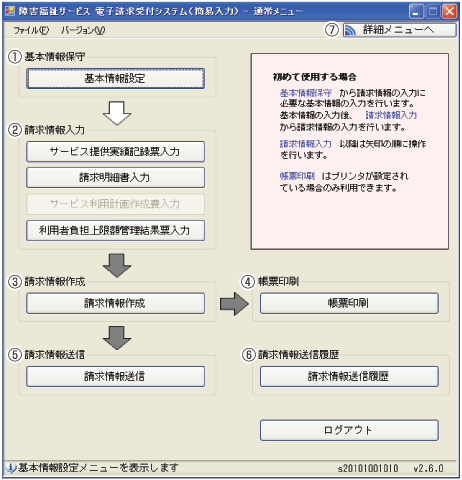This screenshot has width=462, height=480.
Task: Click 利用者負担上限額管理結果票入力 button
Action: click(115, 230)
